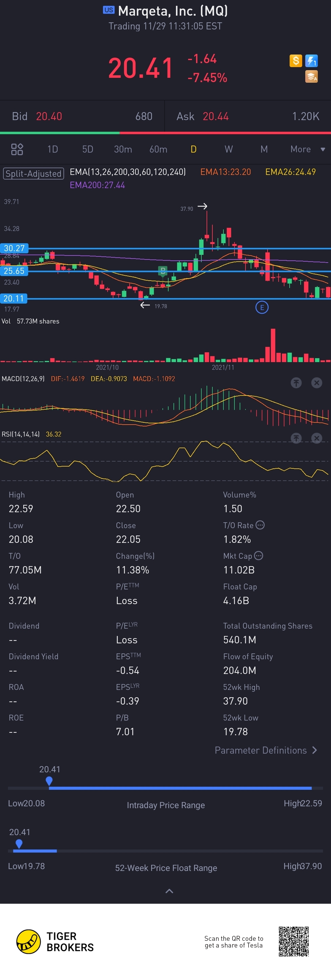Tap the Ask 20.44 price cell

pyautogui.click(x=248, y=116)
